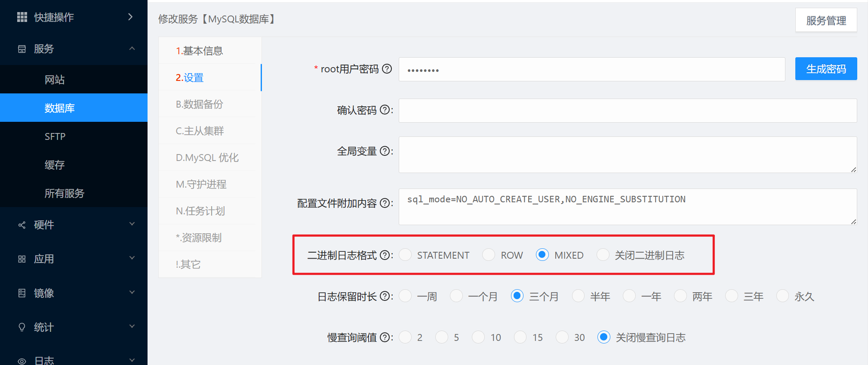Expand the 镜像 sidebar menu
Viewport: 868px width, 365px height.
132,293
